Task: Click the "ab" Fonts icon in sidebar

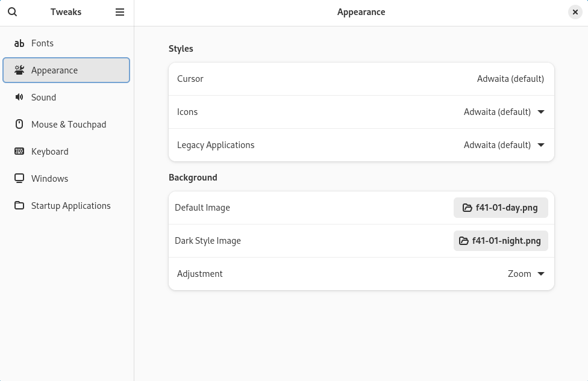Action: tap(19, 43)
